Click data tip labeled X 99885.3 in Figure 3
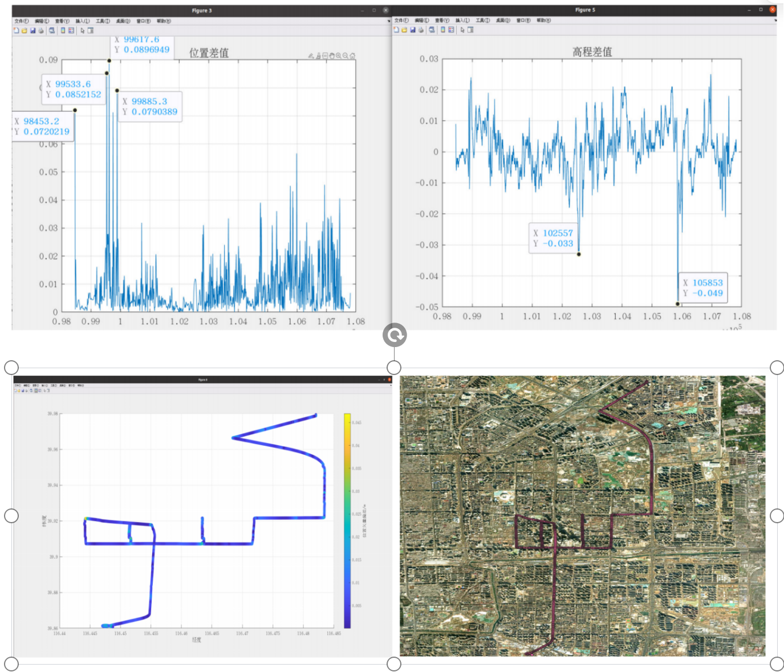The height and width of the screenshot is (672, 784). (x=151, y=107)
